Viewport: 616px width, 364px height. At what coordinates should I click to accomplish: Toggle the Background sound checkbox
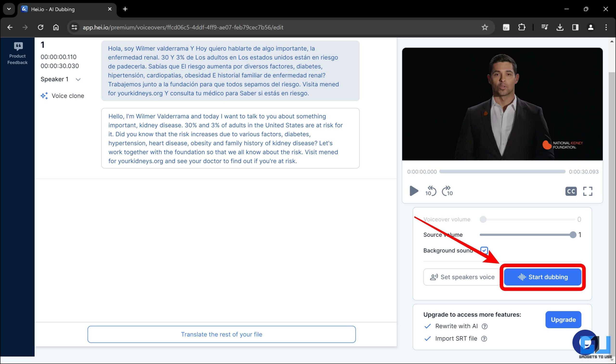tap(484, 250)
